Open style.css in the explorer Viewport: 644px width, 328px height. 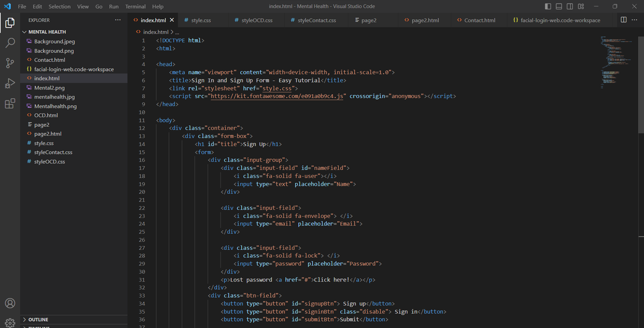click(73, 143)
